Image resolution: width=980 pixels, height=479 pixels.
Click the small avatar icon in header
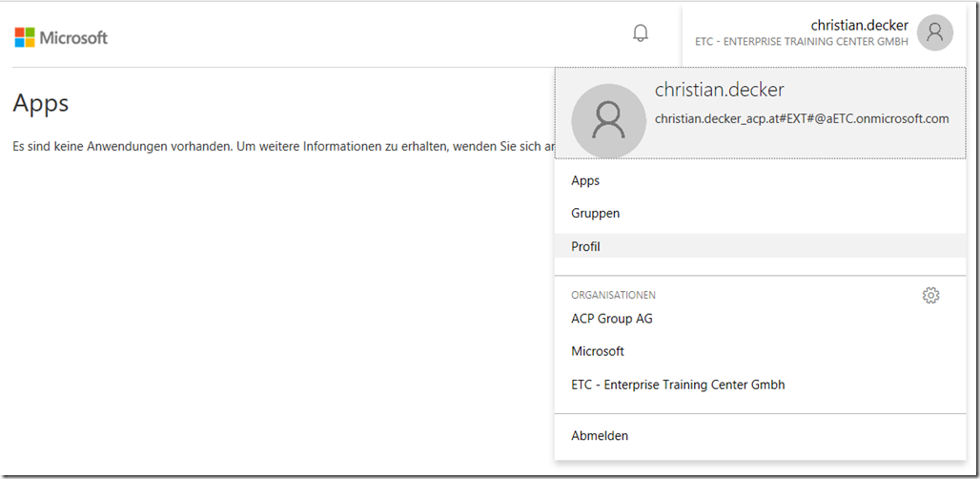935,32
